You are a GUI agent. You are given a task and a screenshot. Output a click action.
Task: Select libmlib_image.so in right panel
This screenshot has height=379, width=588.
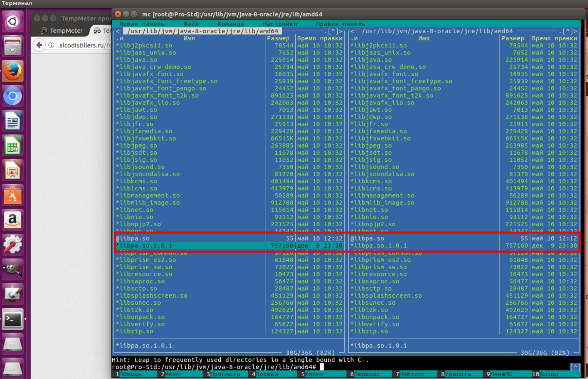464,203
